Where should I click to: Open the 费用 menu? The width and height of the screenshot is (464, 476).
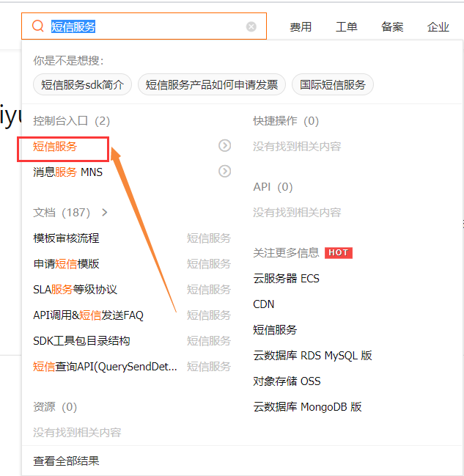[x=301, y=27]
